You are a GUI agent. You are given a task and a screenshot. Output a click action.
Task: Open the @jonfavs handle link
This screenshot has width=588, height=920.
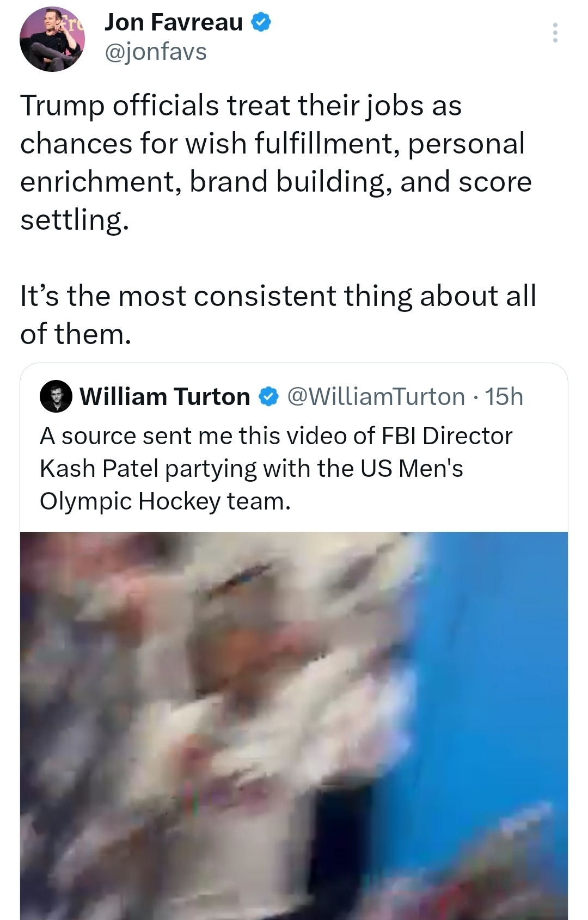[x=156, y=52]
